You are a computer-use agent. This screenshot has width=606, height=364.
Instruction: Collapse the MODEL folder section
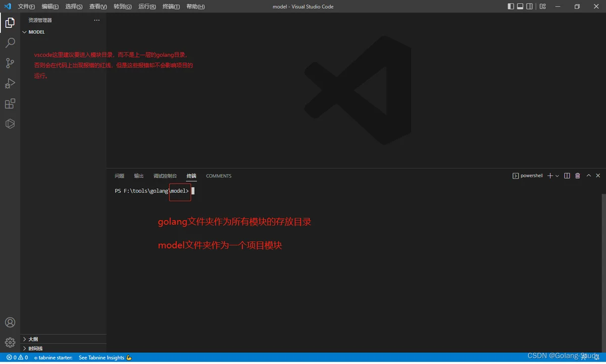click(63, 32)
